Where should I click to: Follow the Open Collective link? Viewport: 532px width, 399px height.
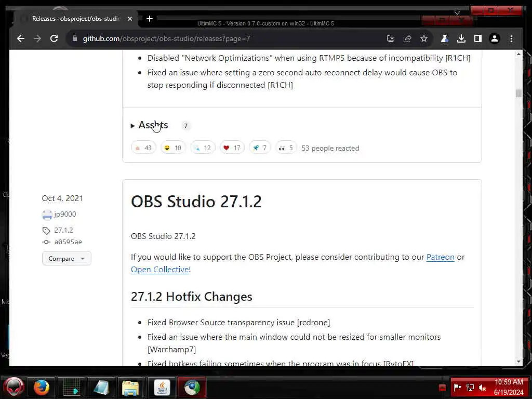click(160, 270)
